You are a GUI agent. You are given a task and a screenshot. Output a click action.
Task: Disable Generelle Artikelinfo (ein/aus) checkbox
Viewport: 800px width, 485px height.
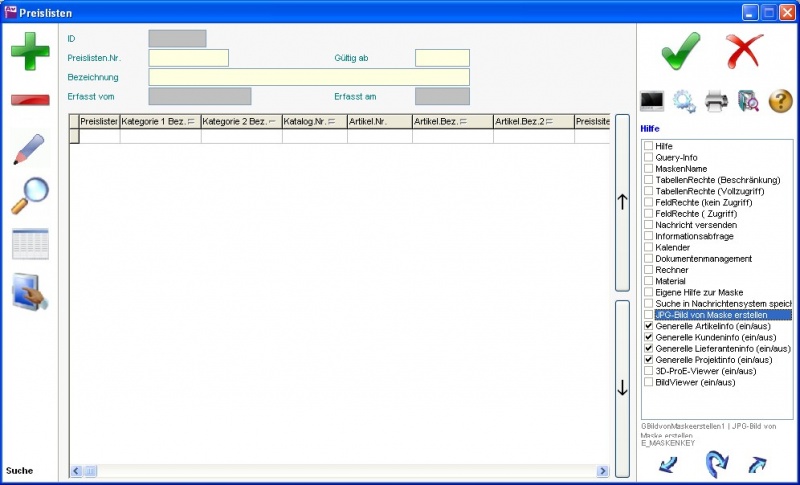pos(649,326)
